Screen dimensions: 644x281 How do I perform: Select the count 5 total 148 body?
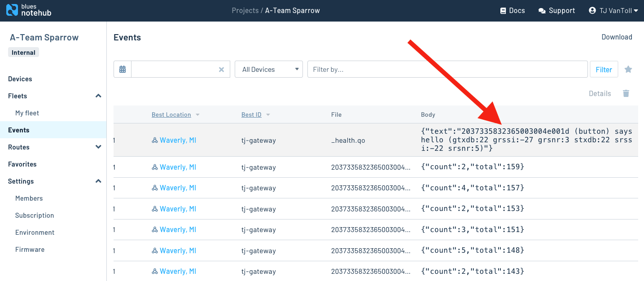[x=473, y=250]
